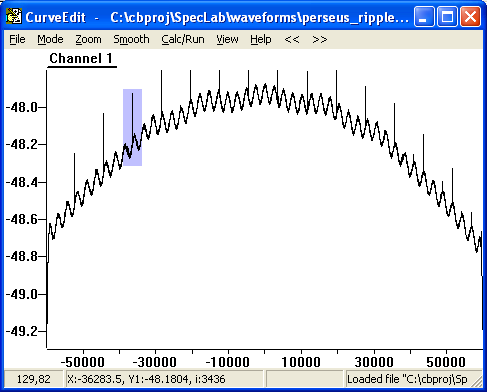Click the << previous button in menu bar
487x392 pixels.
click(x=292, y=39)
